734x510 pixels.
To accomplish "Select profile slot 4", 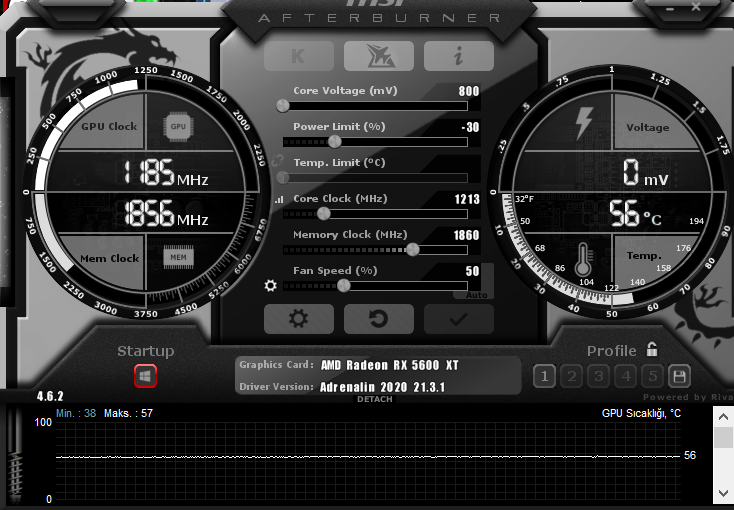I will [x=626, y=376].
